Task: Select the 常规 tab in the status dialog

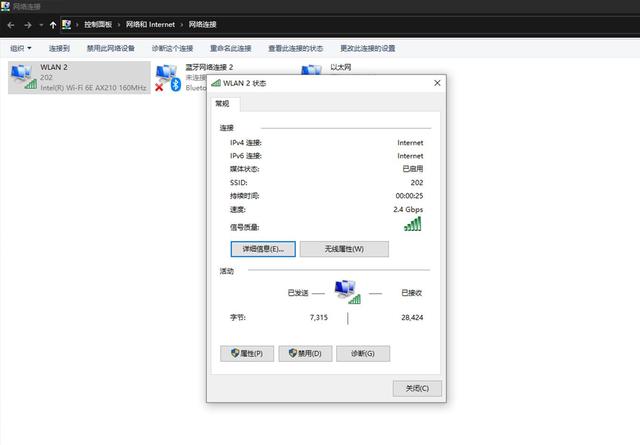Action: [x=222, y=103]
